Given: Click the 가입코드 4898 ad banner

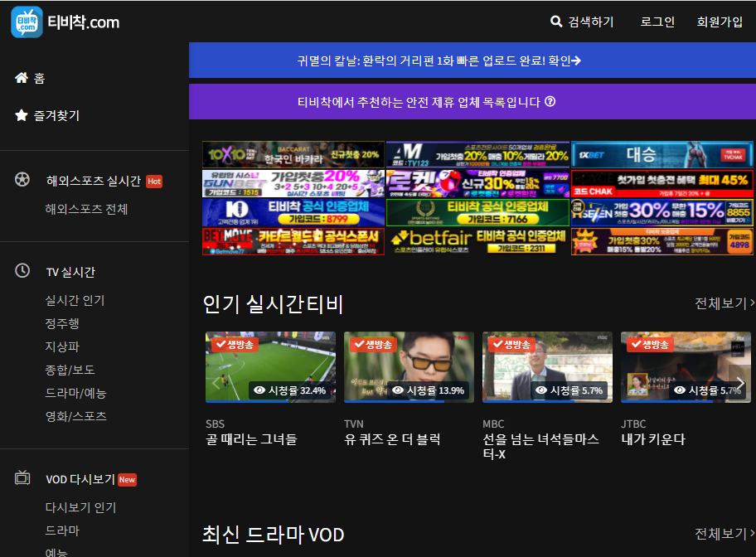Looking at the screenshot, I should [662, 241].
